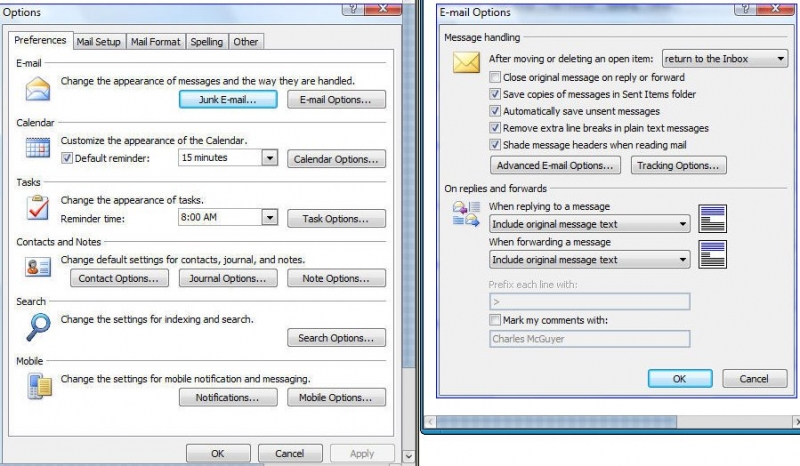Screen dimensions: 800x466
Task: Click the horizontal scrollbar under E-mail Options
Action: pyautogui.click(x=557, y=422)
